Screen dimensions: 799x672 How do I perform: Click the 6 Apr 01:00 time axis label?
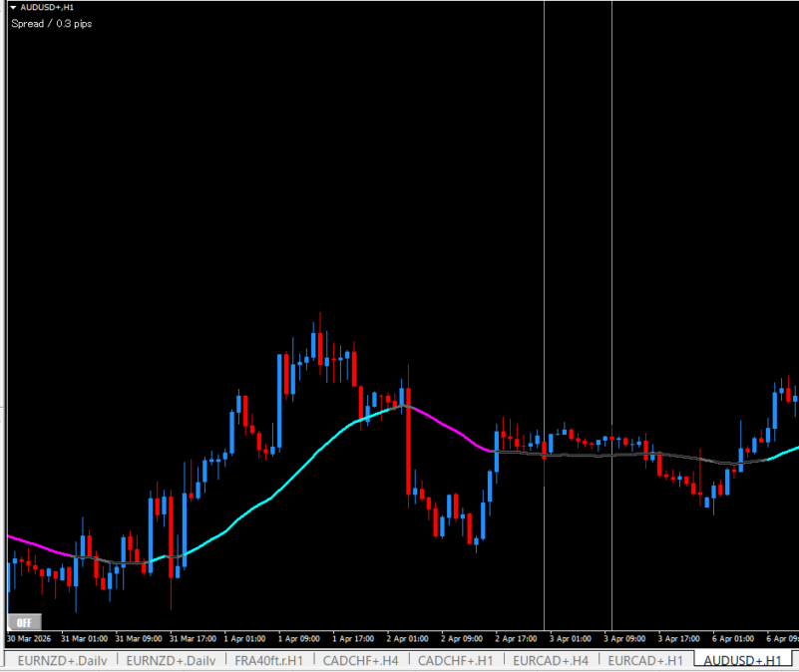(732, 638)
